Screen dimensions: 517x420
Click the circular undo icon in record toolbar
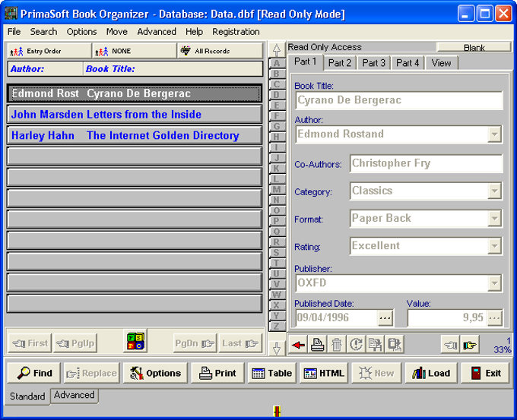[x=356, y=345]
